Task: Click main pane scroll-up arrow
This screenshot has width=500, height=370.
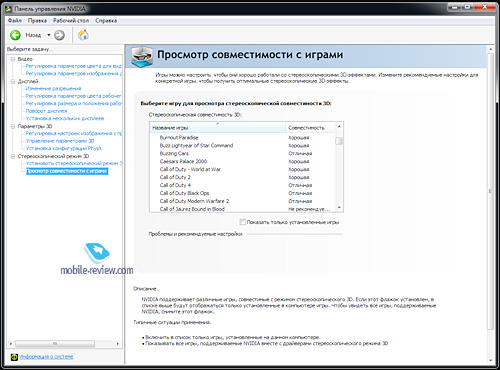Action: [x=490, y=49]
